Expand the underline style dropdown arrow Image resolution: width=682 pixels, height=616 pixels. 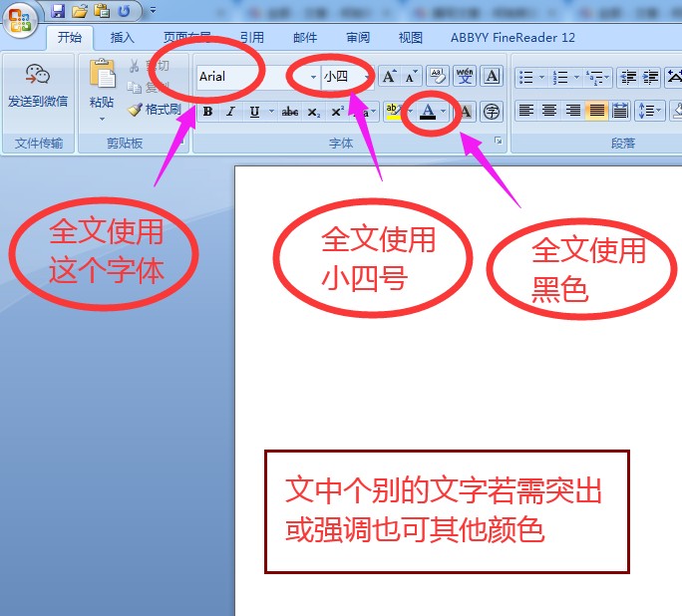click(271, 112)
